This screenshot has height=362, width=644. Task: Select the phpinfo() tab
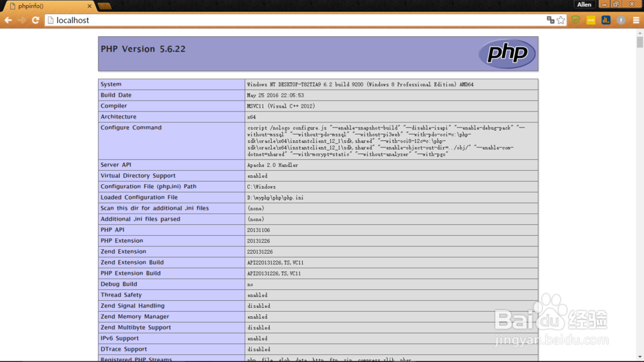click(x=48, y=6)
